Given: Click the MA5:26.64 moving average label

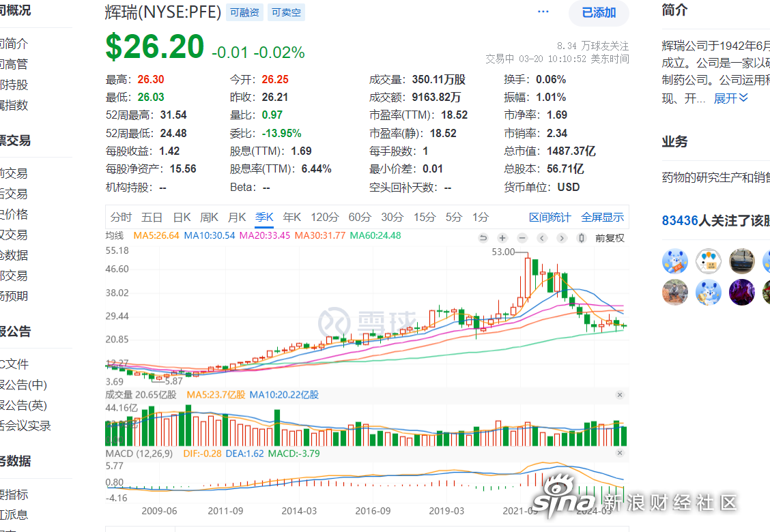Looking at the screenshot, I should (x=156, y=235).
